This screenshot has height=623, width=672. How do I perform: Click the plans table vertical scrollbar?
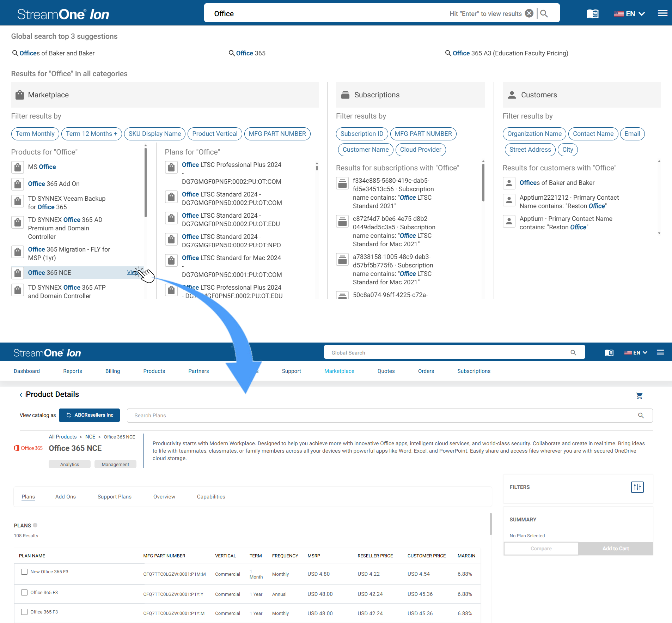point(490,524)
